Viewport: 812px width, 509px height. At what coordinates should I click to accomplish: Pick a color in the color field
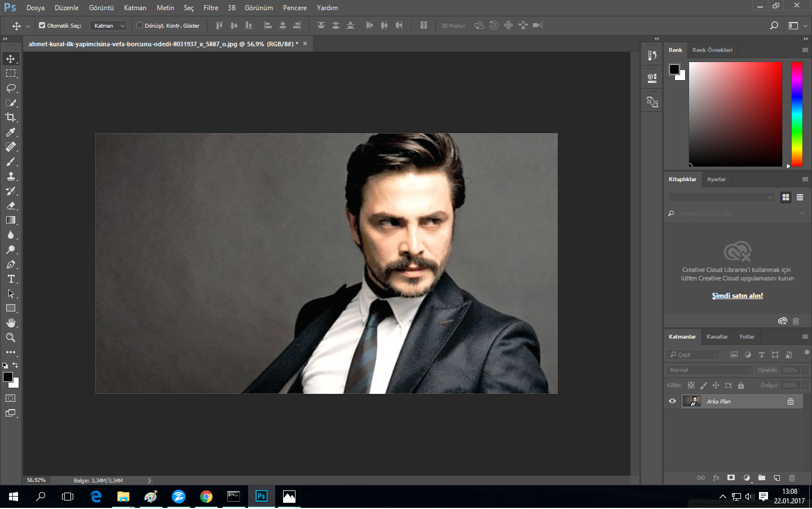(735, 114)
